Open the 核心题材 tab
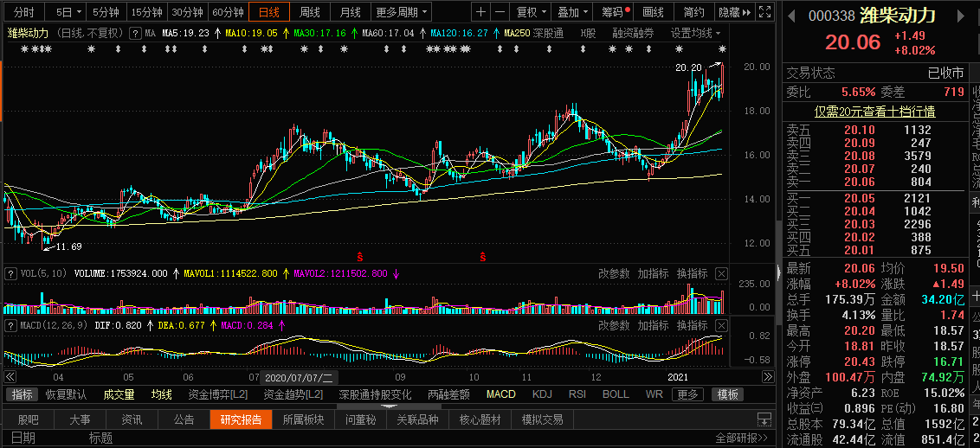This screenshot has height=448, width=980. click(x=480, y=419)
